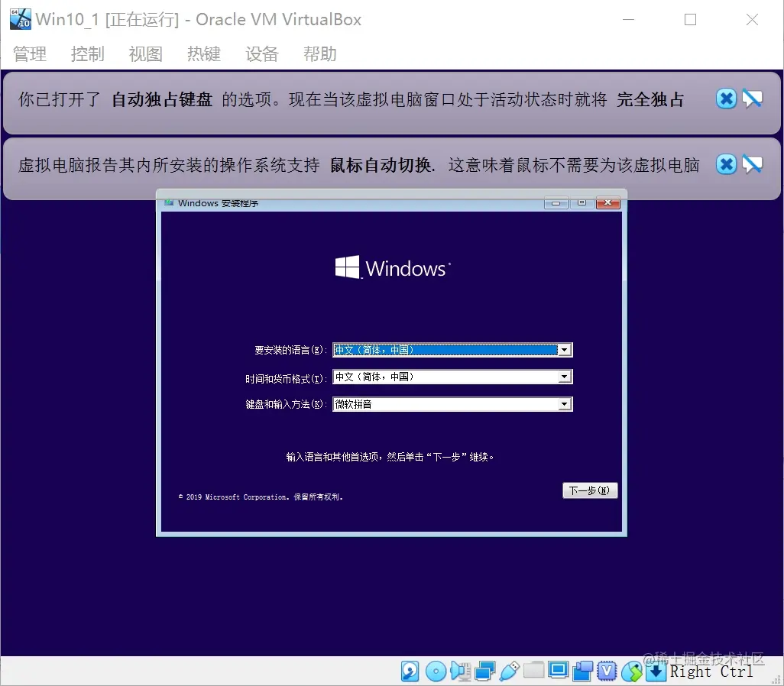Click the Right Ctrl host key label
This screenshot has width=784, height=686.
pos(711,672)
